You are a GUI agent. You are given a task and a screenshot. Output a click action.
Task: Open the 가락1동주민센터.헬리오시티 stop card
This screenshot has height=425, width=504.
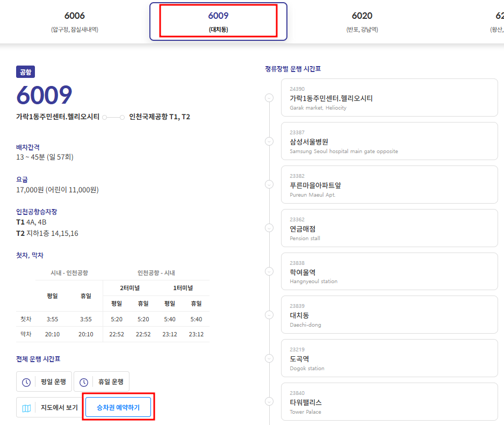(x=389, y=98)
